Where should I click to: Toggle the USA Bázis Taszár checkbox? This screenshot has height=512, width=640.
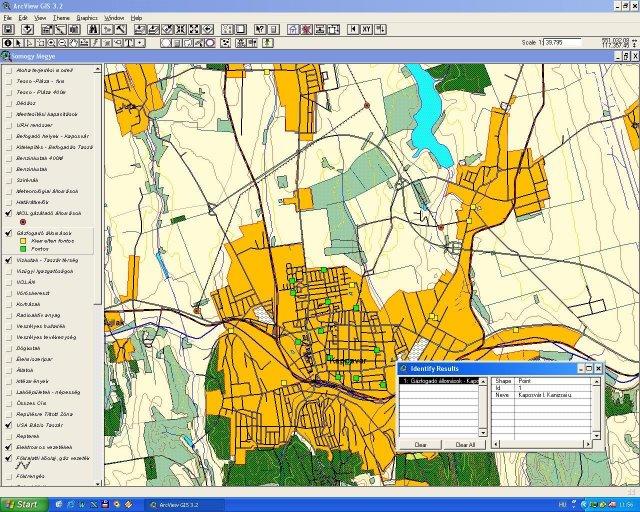pyautogui.click(x=8, y=425)
